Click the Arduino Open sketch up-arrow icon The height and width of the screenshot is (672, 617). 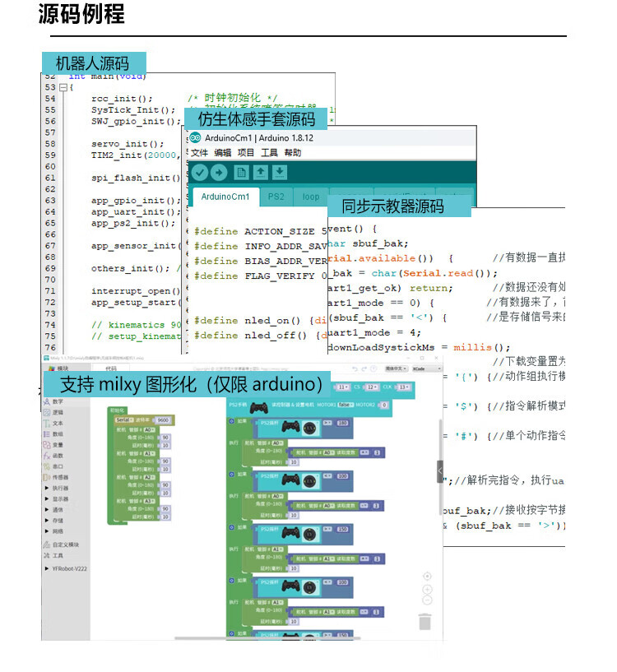click(x=260, y=173)
